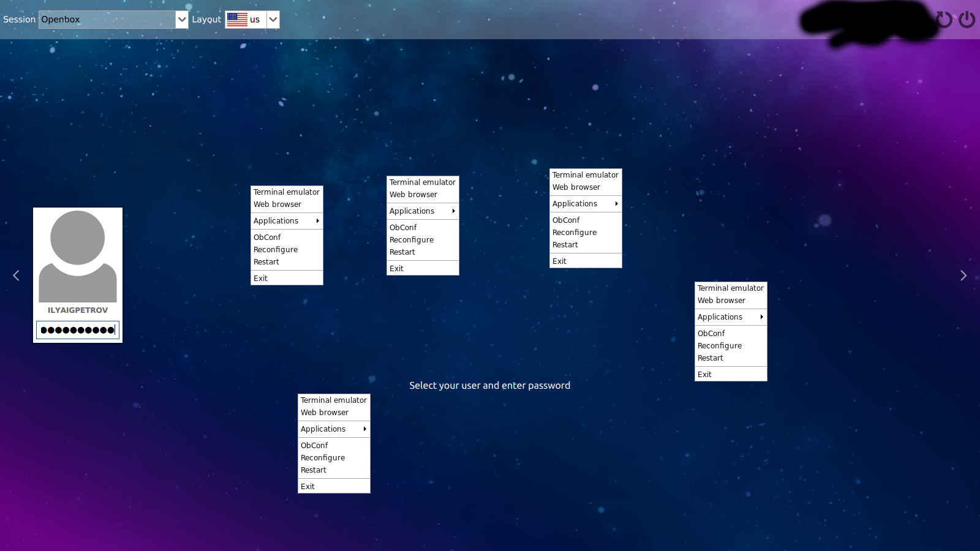Viewport: 980px width, 551px height.
Task: Choose Web browser in the leftmost menu
Action: pos(277,204)
